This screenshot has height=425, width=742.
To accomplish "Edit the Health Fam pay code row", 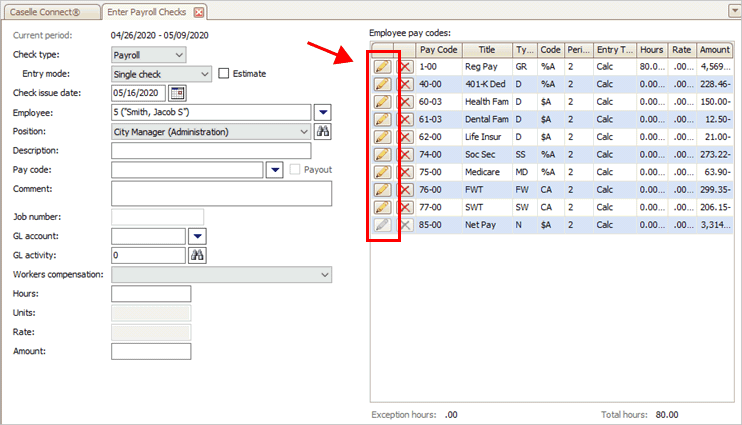I will point(382,102).
